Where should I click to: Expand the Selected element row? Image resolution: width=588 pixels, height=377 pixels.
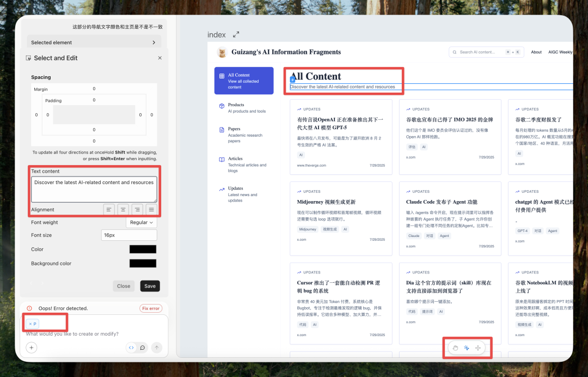tap(94, 42)
